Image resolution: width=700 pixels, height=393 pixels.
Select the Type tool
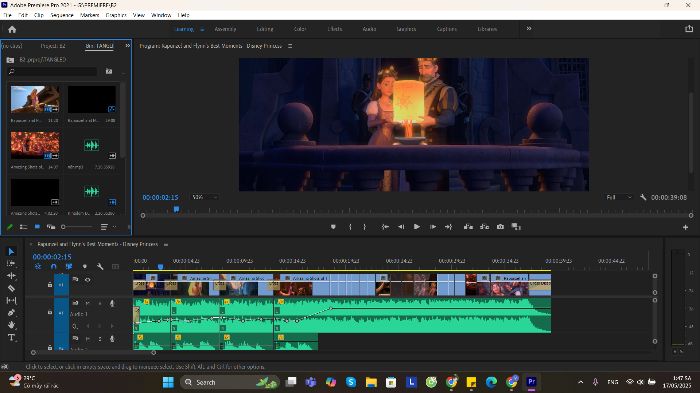tap(11, 338)
